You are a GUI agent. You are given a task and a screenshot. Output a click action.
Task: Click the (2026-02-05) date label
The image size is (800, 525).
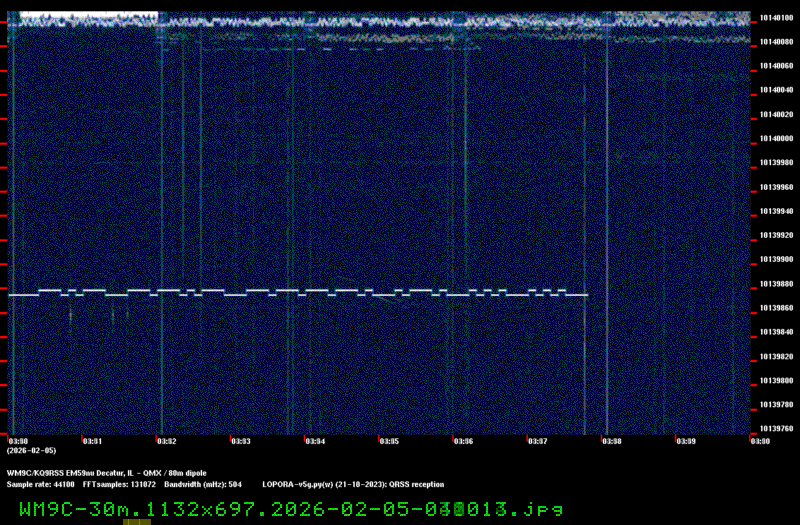32,450
